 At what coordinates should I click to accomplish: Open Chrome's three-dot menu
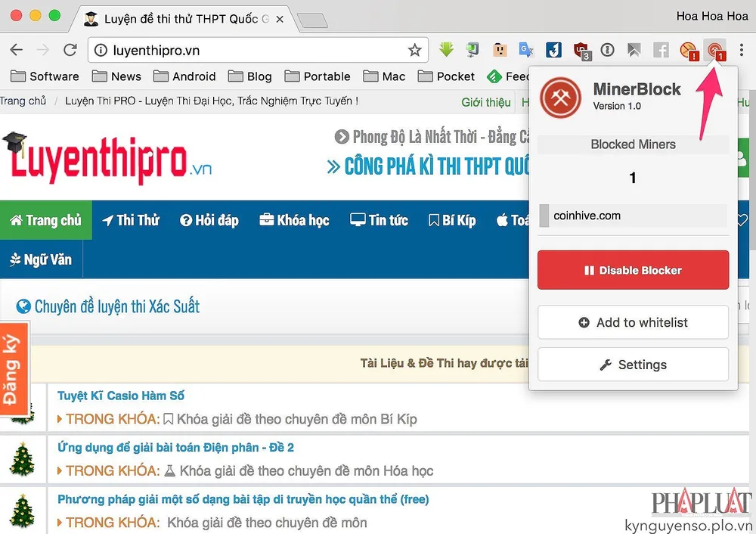[742, 51]
